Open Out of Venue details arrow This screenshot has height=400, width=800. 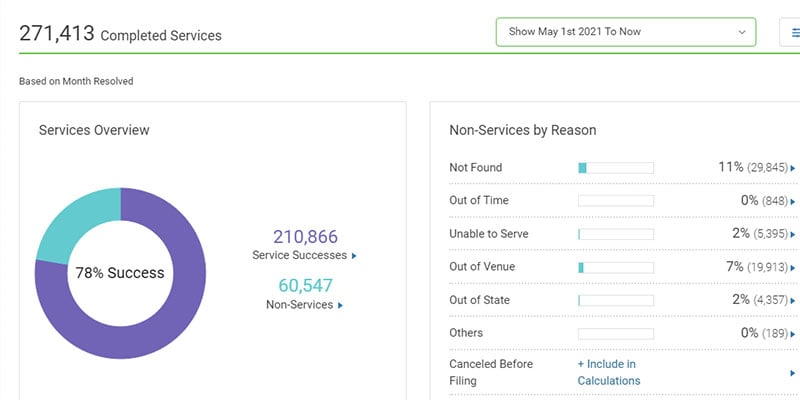[x=793, y=268]
